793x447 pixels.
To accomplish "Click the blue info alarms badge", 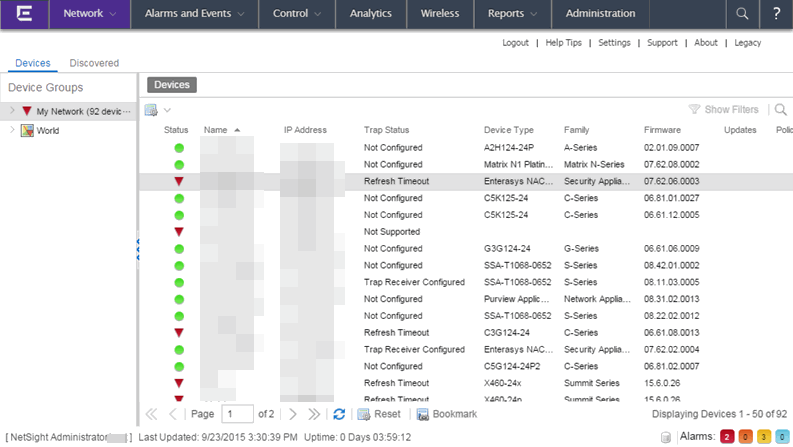I will [782, 436].
